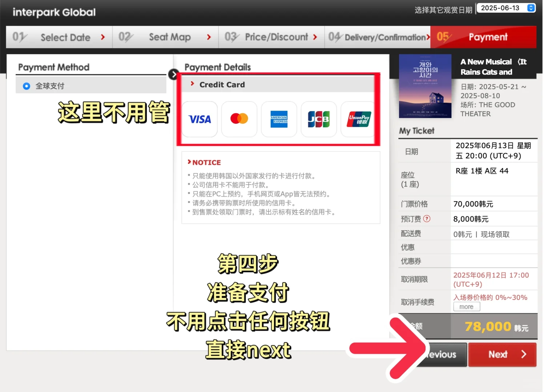
Task: Click the date selector stepper arrows
Action: click(x=530, y=8)
